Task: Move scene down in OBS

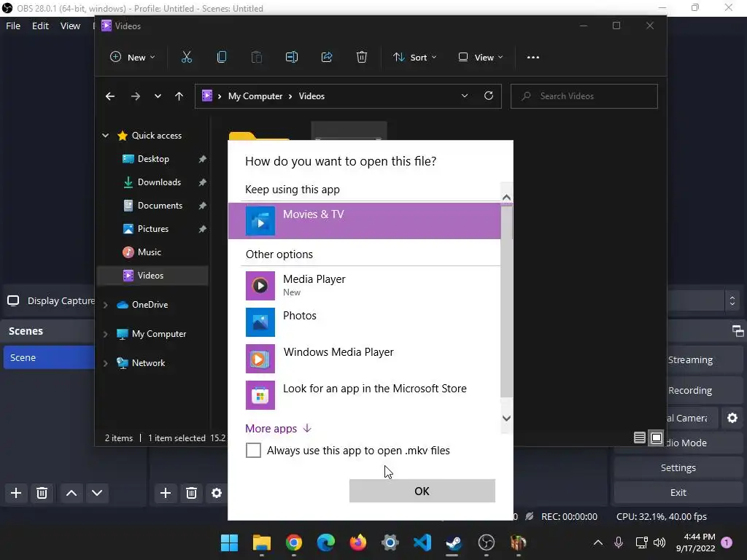Action: (x=97, y=493)
